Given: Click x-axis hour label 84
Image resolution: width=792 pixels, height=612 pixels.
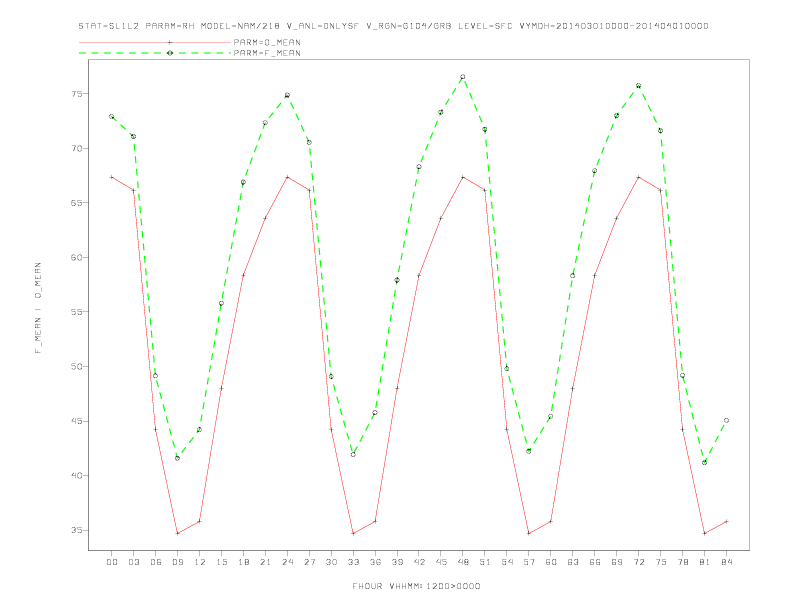Looking at the screenshot, I should pyautogui.click(x=726, y=562).
